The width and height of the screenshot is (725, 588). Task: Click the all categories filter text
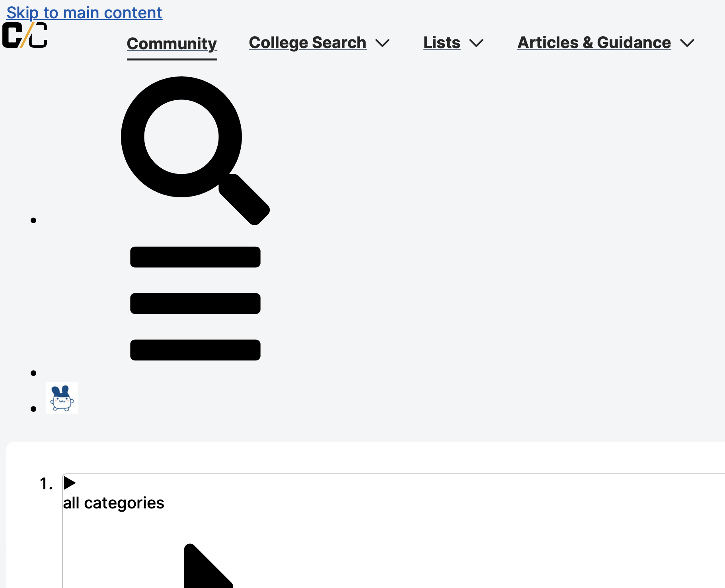pyautogui.click(x=113, y=503)
